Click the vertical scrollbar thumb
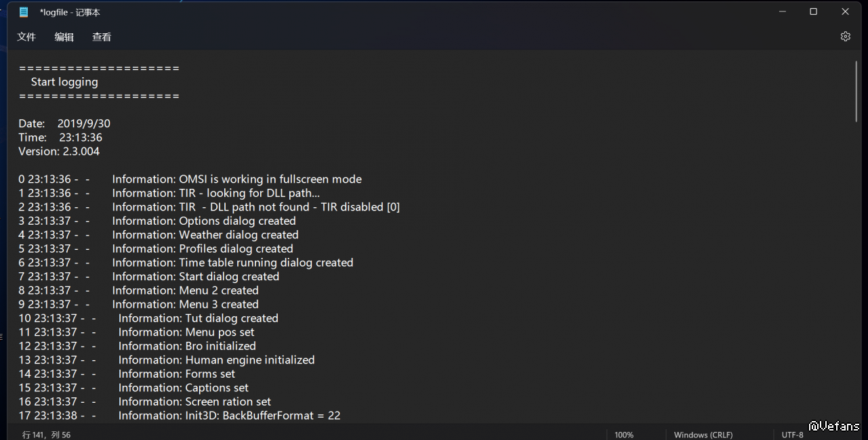Viewport: 868px width, 440px height. tap(856, 91)
